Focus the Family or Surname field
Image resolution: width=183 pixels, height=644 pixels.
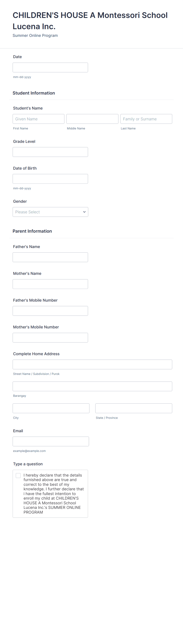146,119
